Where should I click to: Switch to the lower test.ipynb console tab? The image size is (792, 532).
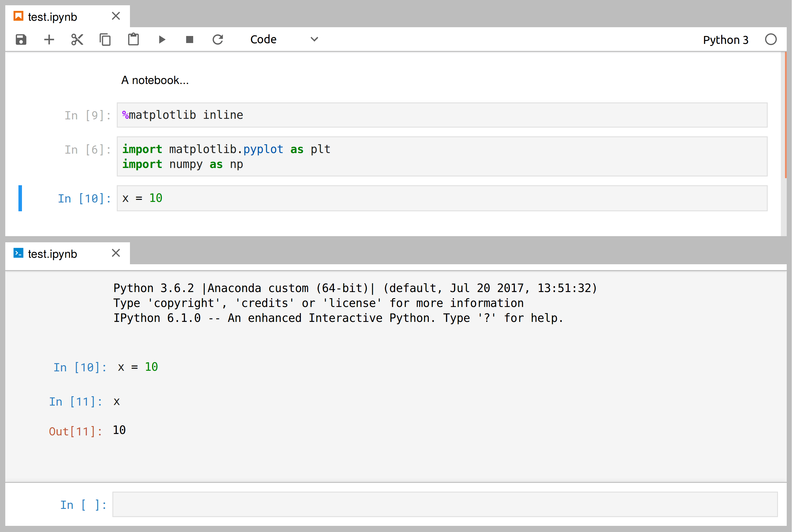[53, 253]
